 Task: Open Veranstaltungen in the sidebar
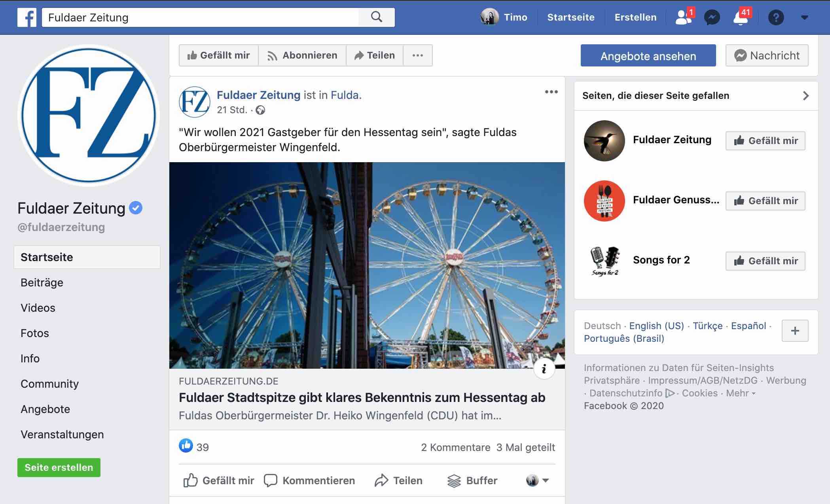pos(62,434)
